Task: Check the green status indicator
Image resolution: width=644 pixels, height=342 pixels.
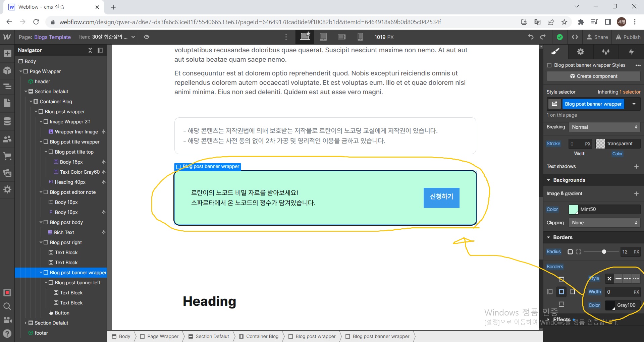Action: pyautogui.click(x=560, y=37)
